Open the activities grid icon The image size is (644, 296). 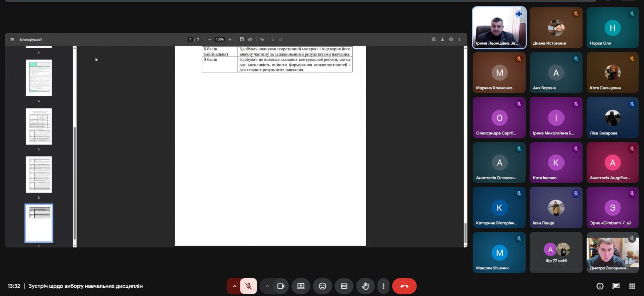[x=632, y=286]
